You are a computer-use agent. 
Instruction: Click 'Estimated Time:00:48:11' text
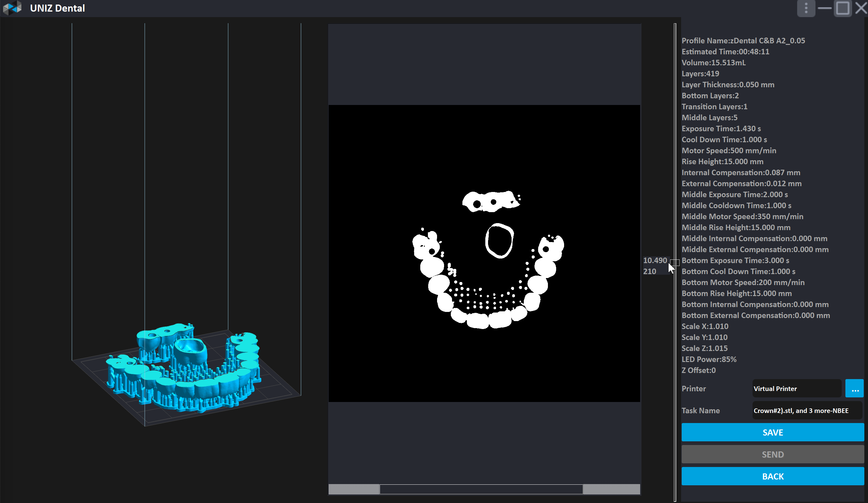tap(725, 52)
